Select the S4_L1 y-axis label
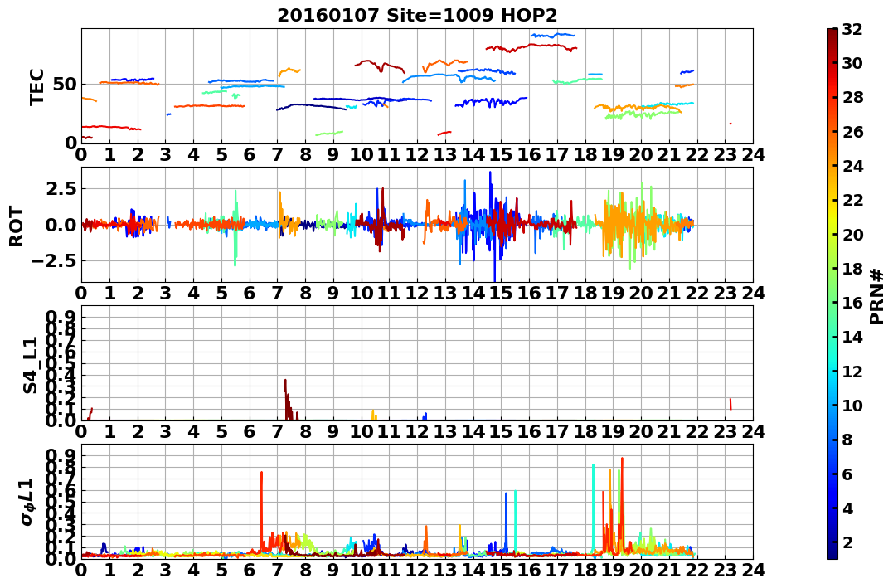 tap(30, 365)
